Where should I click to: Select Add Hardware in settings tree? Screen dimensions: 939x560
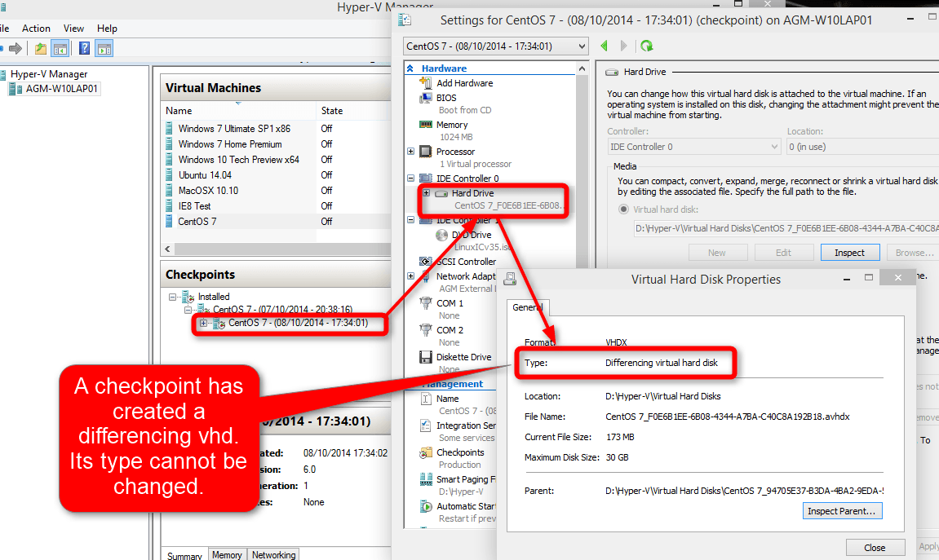(x=464, y=83)
